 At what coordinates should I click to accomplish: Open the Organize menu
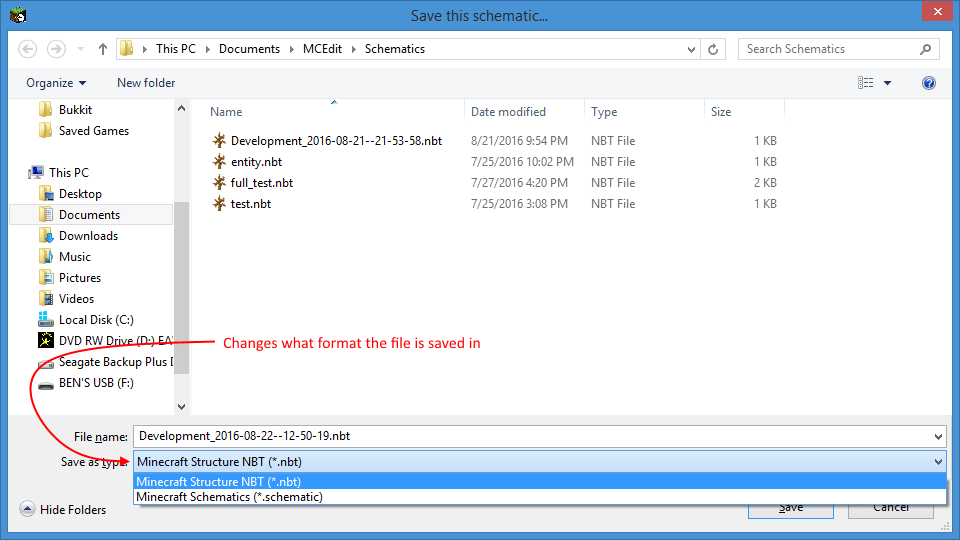(x=56, y=83)
